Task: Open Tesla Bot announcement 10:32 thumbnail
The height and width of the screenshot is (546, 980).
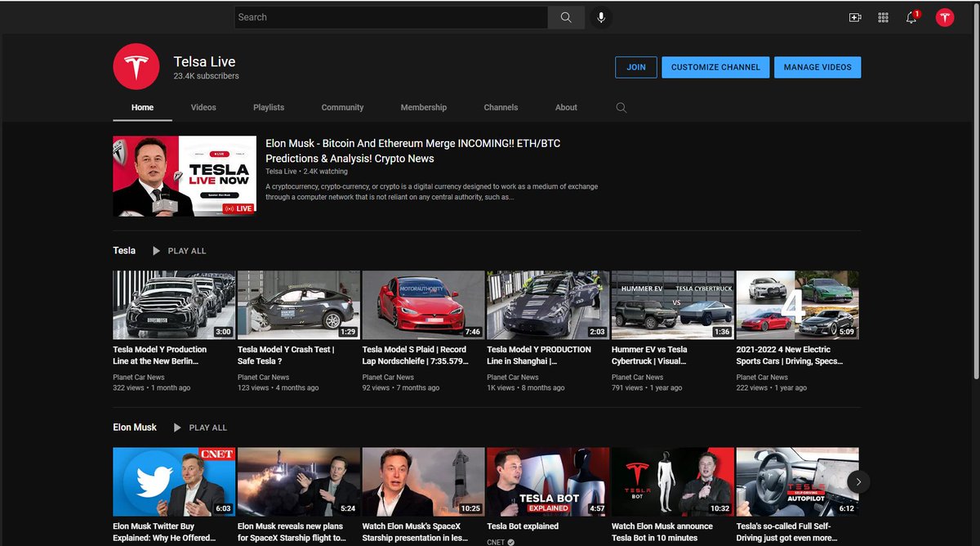Action: tap(673, 481)
